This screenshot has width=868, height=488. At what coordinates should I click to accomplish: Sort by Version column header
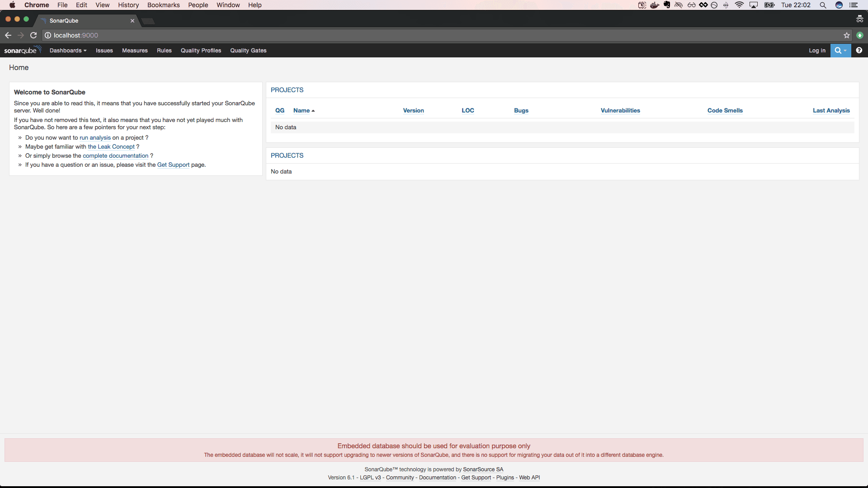413,111
